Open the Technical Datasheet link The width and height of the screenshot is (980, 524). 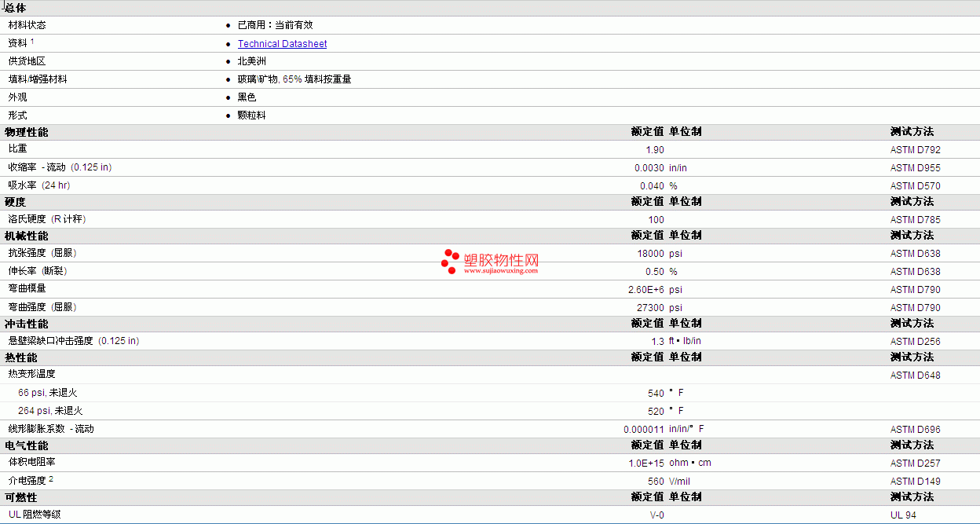pos(282,44)
